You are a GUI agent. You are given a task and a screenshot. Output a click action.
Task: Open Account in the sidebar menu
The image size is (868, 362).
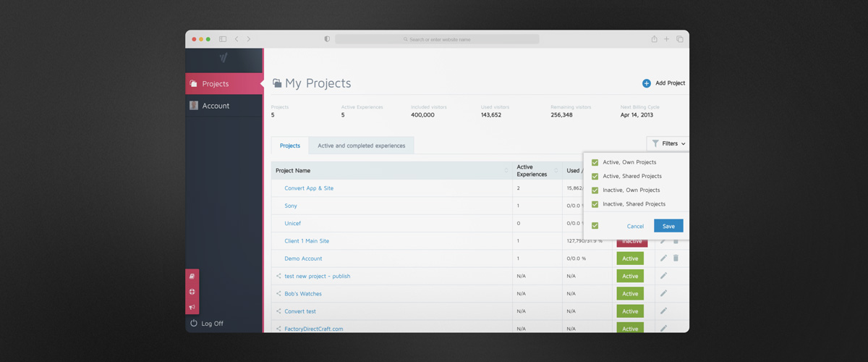pos(216,106)
